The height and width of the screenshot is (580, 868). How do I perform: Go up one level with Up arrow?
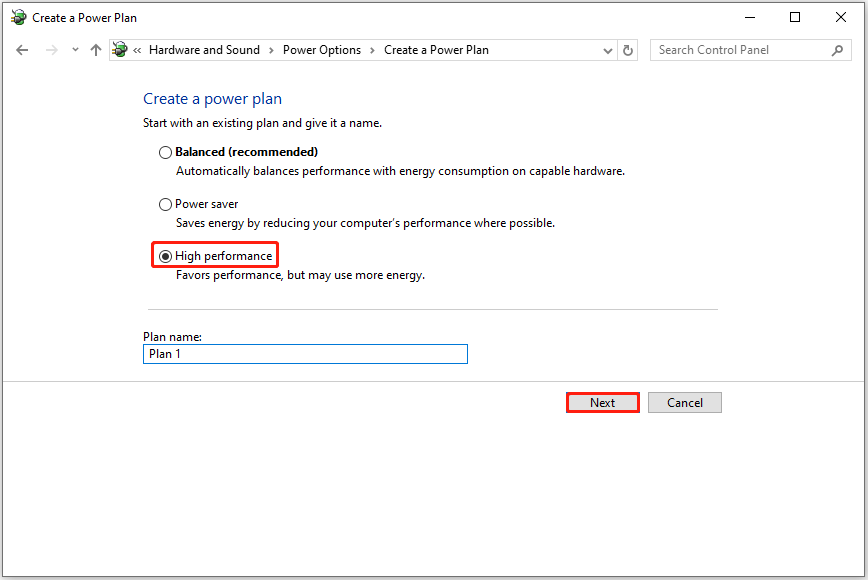(x=96, y=50)
